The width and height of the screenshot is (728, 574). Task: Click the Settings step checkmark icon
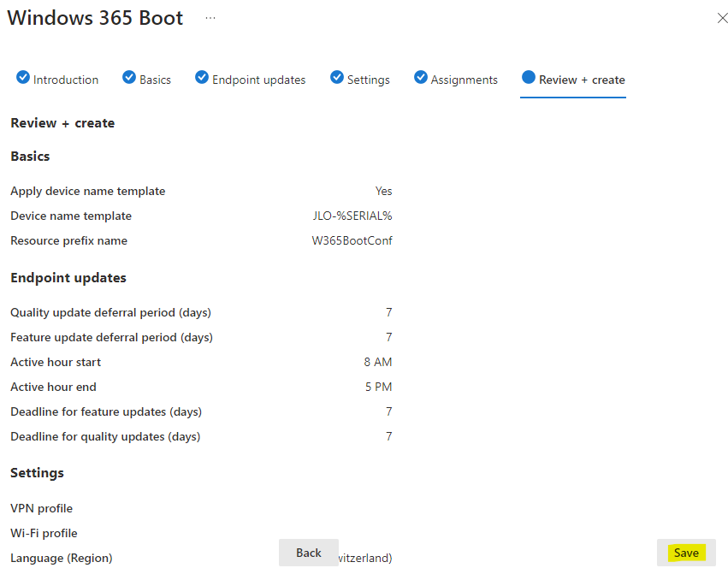(x=336, y=77)
